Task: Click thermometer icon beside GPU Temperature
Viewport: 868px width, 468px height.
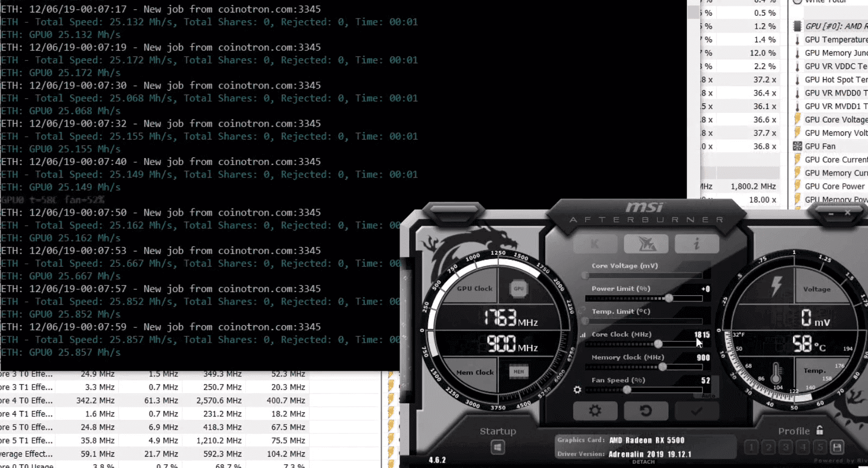Action: point(797,40)
